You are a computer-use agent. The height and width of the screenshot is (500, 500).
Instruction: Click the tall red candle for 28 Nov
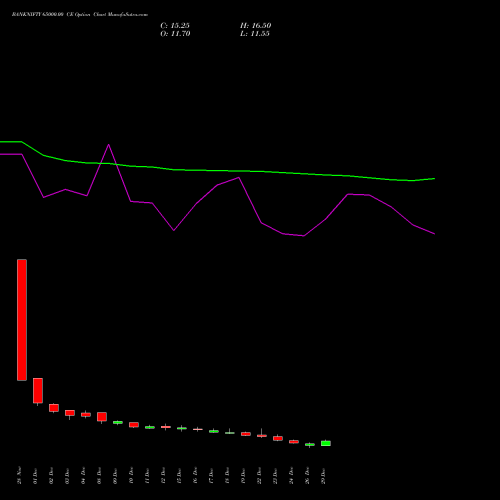pyautogui.click(x=22, y=320)
